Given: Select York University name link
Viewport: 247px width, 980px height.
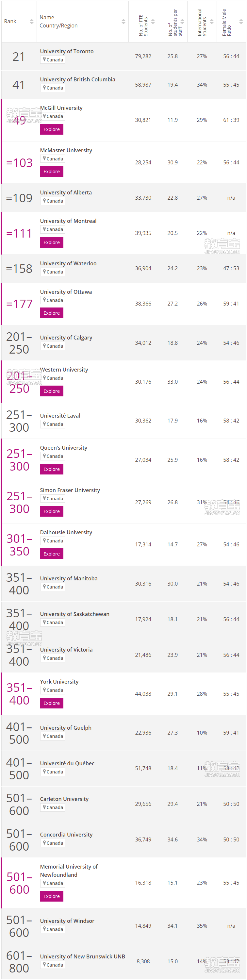Looking at the screenshot, I should coord(59,681).
